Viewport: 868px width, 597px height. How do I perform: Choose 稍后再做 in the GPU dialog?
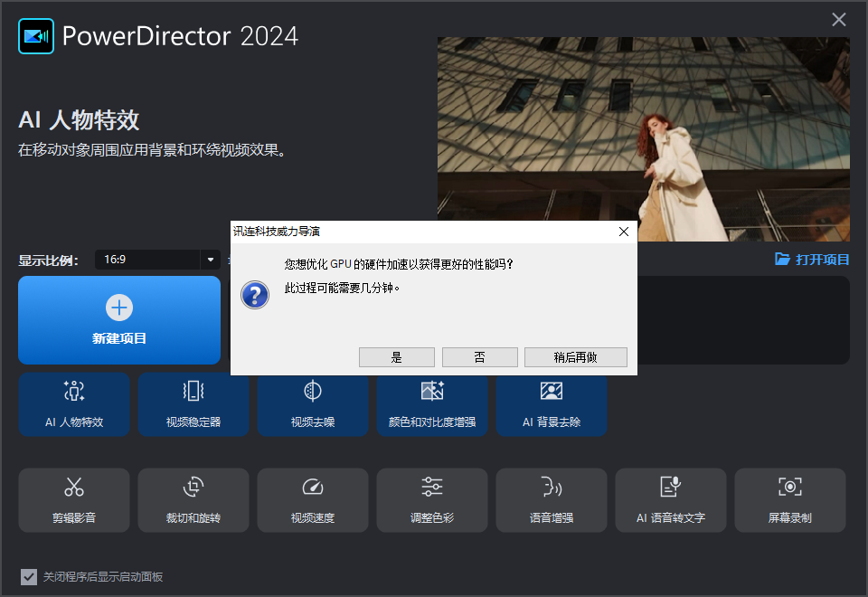click(x=576, y=356)
